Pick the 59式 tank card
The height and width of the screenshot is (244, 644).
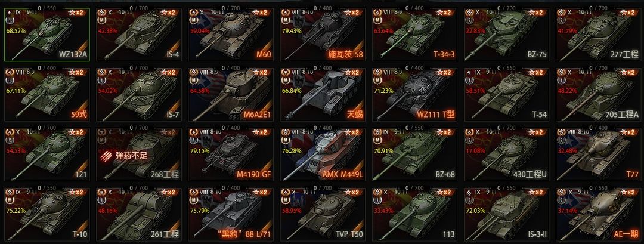(47, 94)
